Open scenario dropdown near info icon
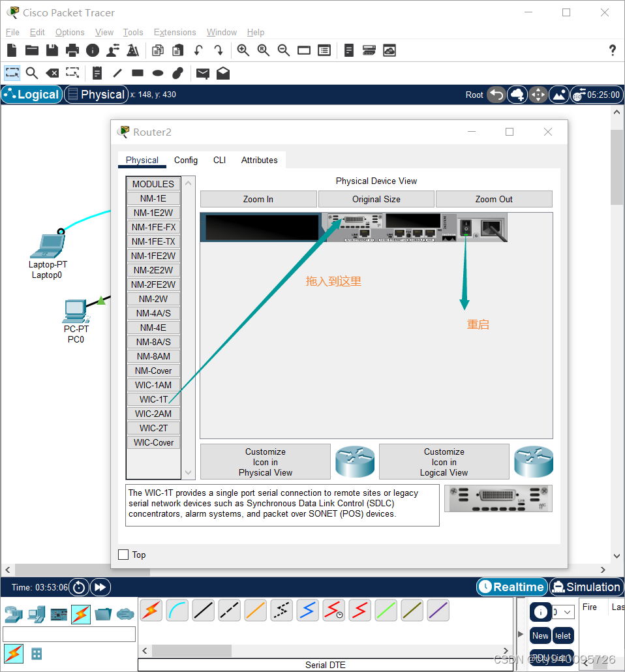Viewport: 625px width, 672px height. (x=563, y=612)
